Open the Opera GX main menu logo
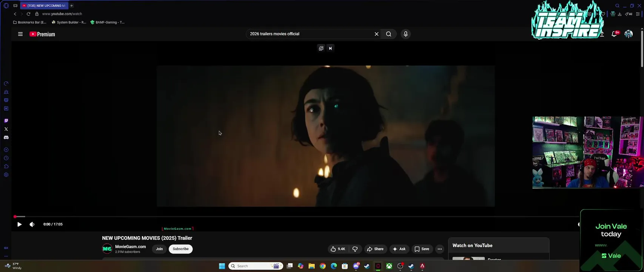644x272 pixels. pyautogui.click(x=6, y=6)
